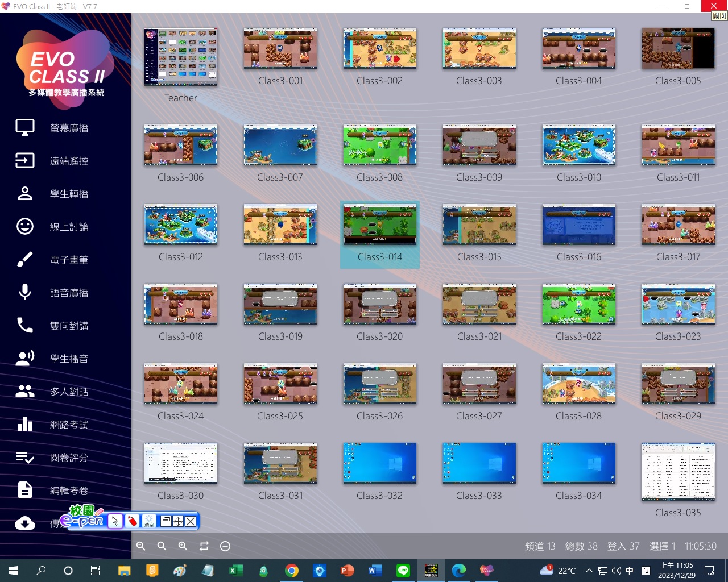Select the Class3-010 student thumbnail
The height and width of the screenshot is (582, 728).
click(x=579, y=145)
